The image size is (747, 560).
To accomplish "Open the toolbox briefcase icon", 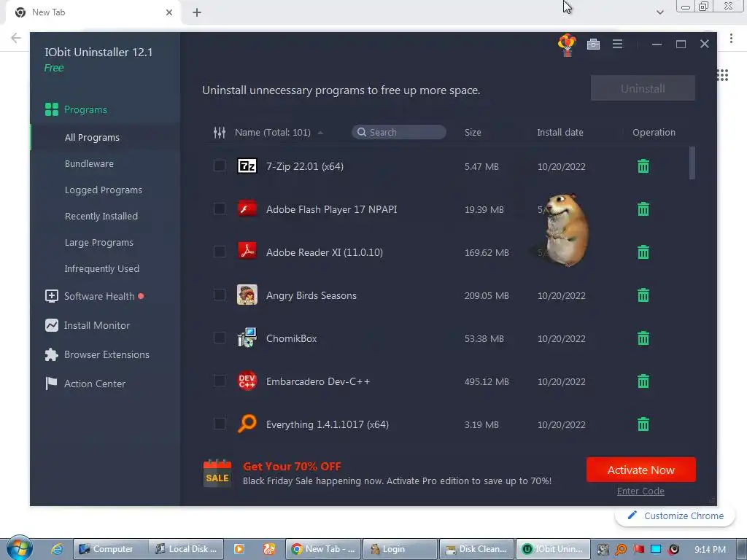I will pyautogui.click(x=593, y=44).
